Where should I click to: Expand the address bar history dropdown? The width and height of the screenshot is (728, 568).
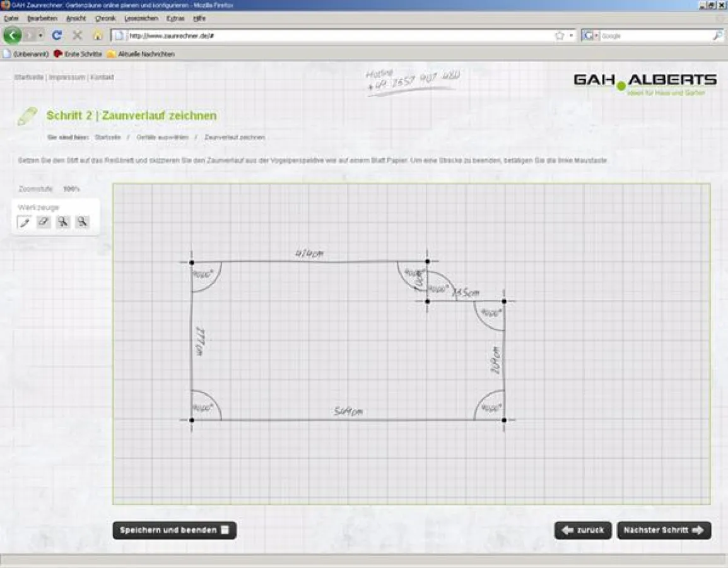[x=572, y=36]
